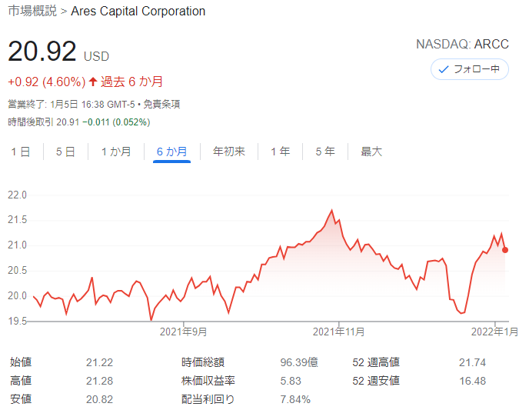Click the 22.0 y-axis label
Screen dimensions: 529x420
[17, 195]
